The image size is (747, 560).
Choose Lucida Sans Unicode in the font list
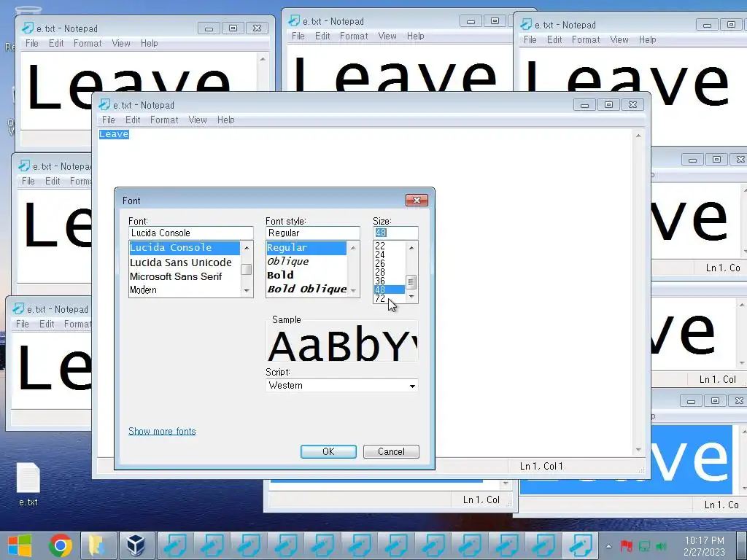[181, 262]
